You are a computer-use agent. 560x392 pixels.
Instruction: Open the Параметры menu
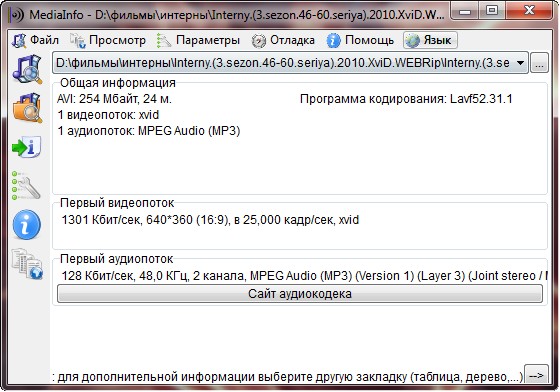(x=199, y=40)
